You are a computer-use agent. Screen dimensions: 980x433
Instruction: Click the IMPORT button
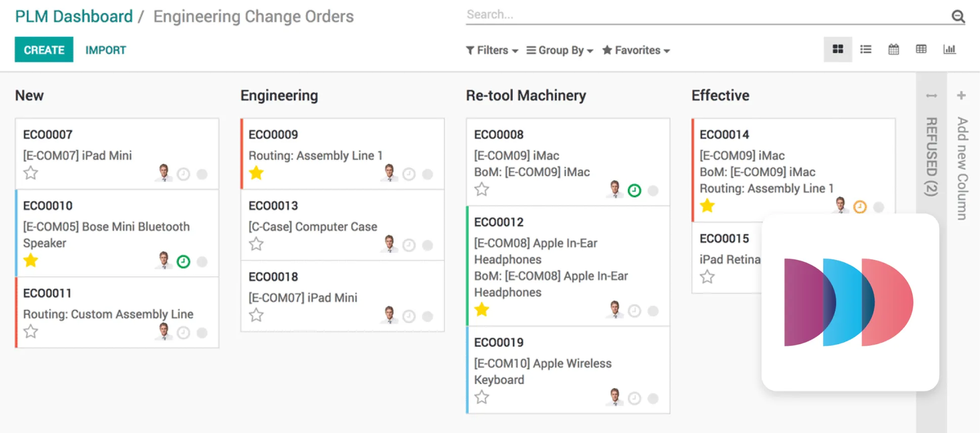pyautogui.click(x=106, y=50)
